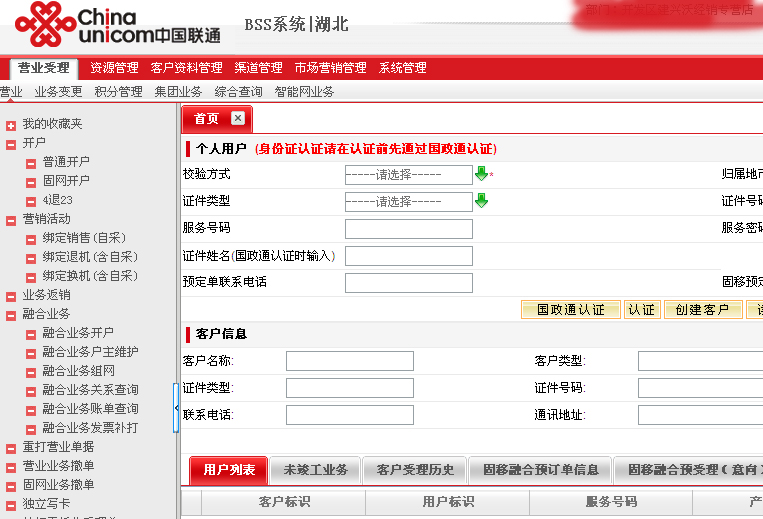Screen dimensions: 763x519
Task: Switch to the 固移融合预订单信息 tab
Action: (540, 470)
